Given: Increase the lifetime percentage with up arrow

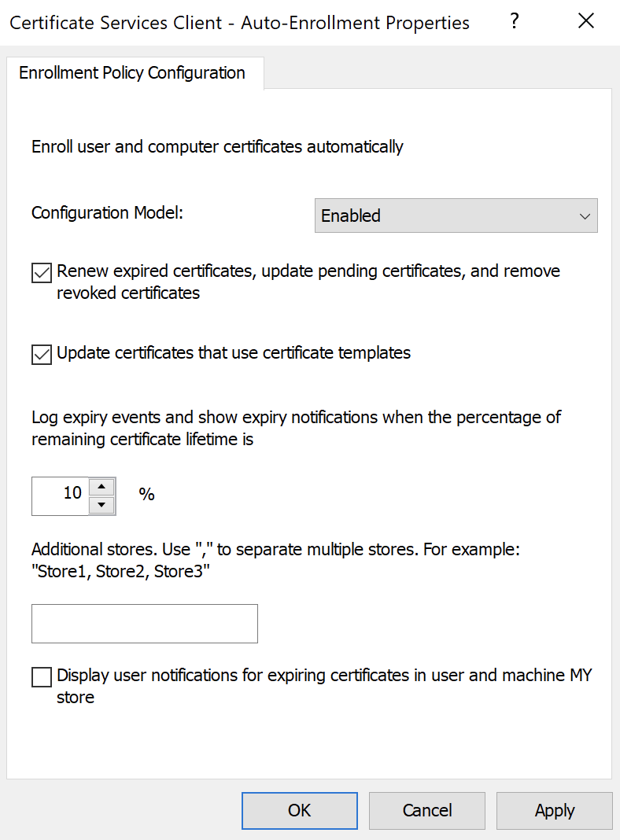Looking at the screenshot, I should click(101, 487).
